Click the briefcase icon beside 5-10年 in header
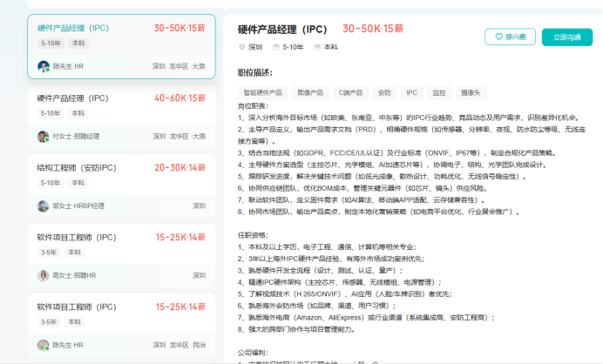The image size is (603, 364). (x=276, y=47)
